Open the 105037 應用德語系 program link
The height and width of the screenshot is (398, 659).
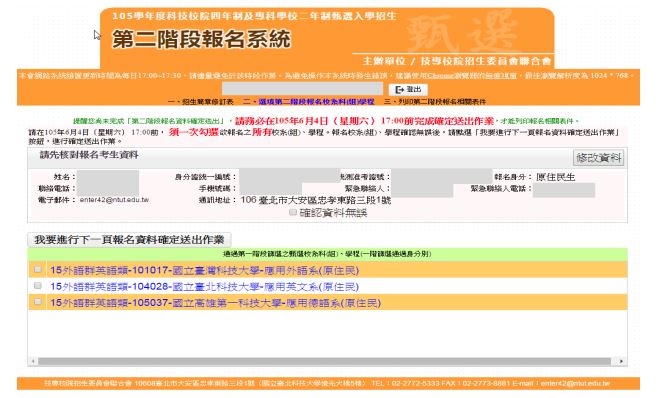pyautogui.click(x=215, y=303)
